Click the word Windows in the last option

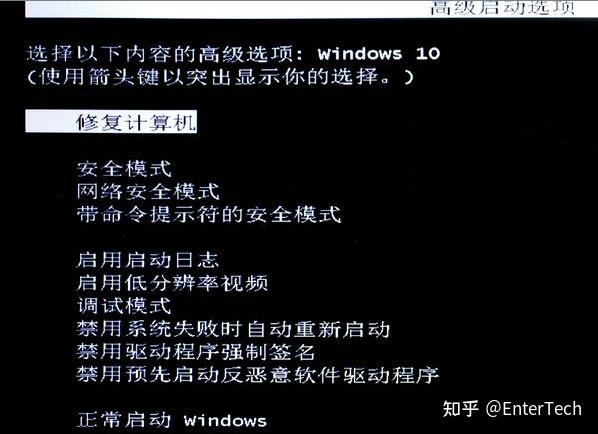225,421
